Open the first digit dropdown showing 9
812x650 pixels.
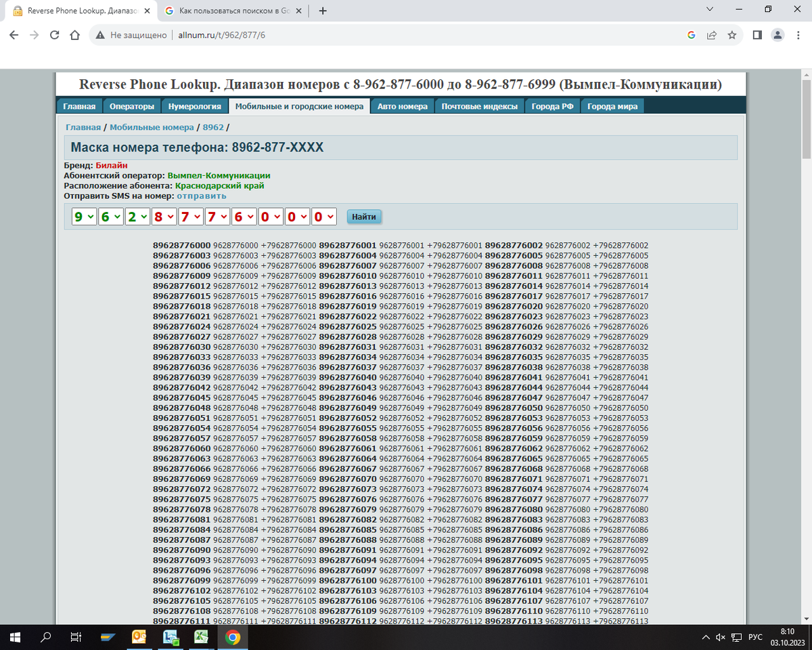pos(83,217)
